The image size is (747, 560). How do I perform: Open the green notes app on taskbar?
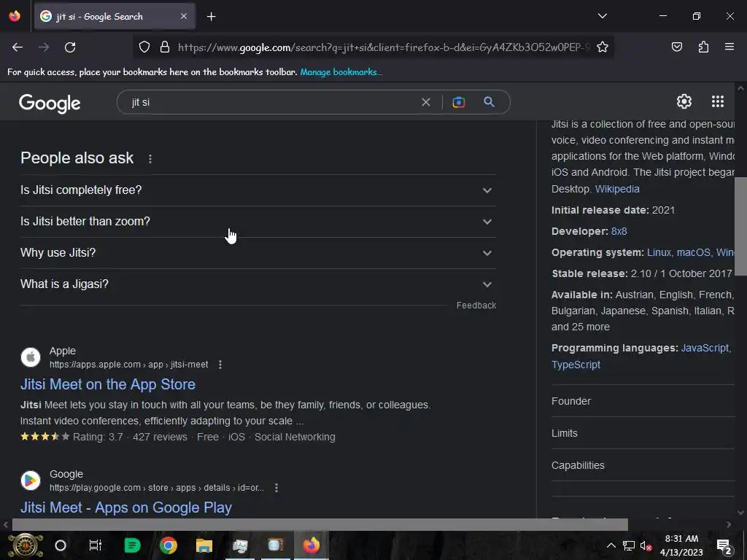point(132,545)
